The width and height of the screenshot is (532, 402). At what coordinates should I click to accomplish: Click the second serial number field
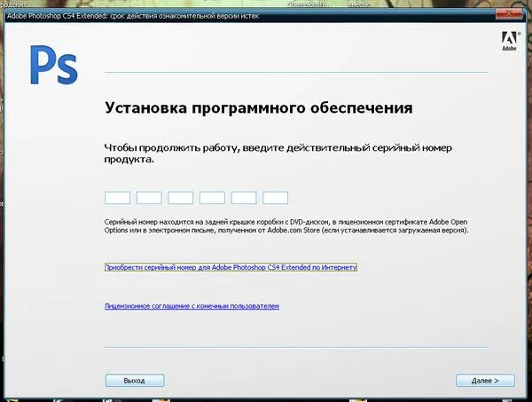click(x=149, y=198)
